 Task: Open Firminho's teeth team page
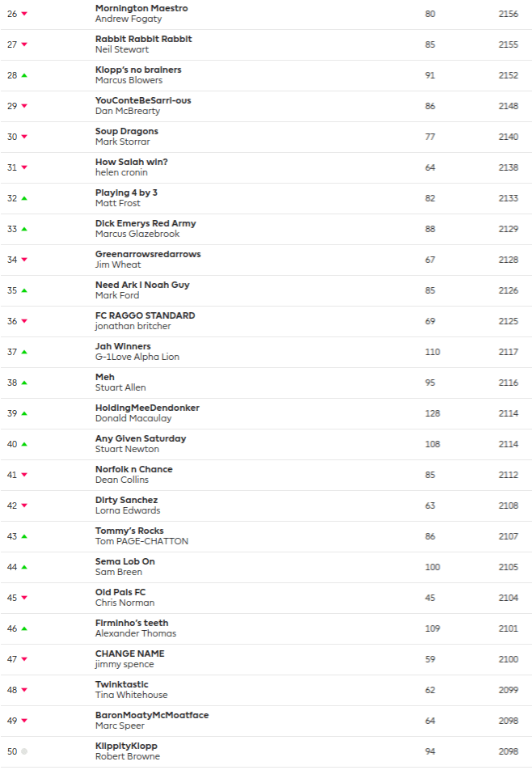click(x=132, y=623)
